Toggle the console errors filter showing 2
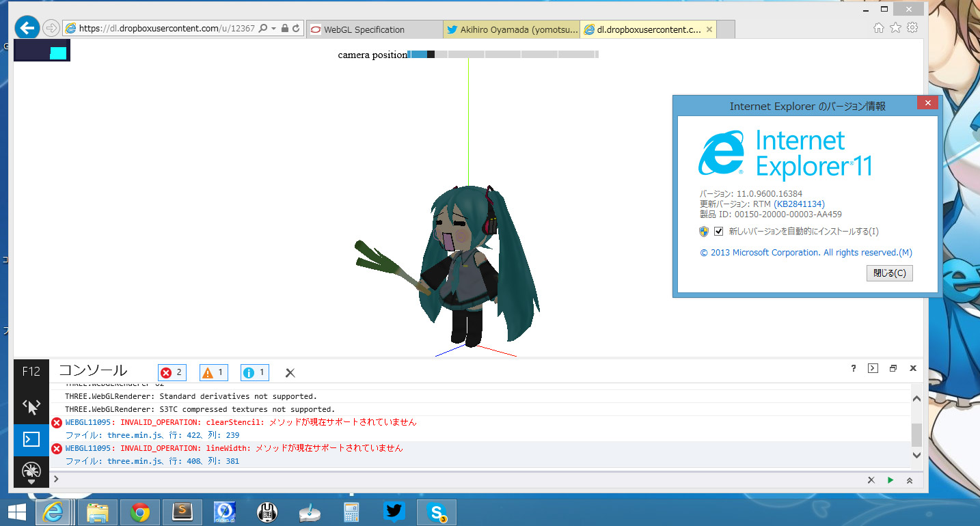980x526 pixels. click(x=172, y=372)
